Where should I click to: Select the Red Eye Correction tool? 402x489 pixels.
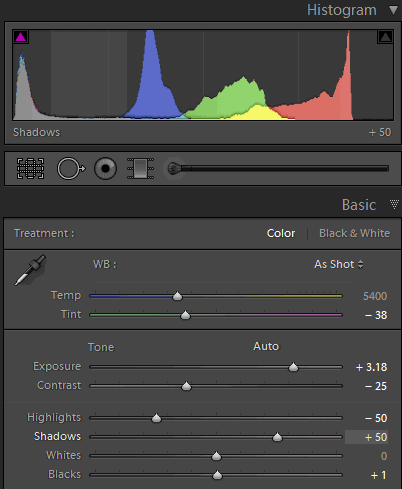click(x=105, y=169)
